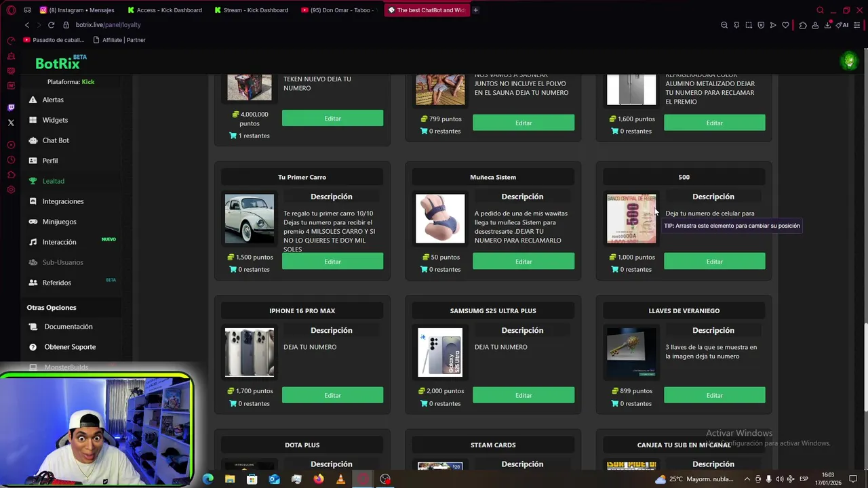The width and height of the screenshot is (868, 488).
Task: Click the Lealtad trophy icon
Action: [33, 181]
